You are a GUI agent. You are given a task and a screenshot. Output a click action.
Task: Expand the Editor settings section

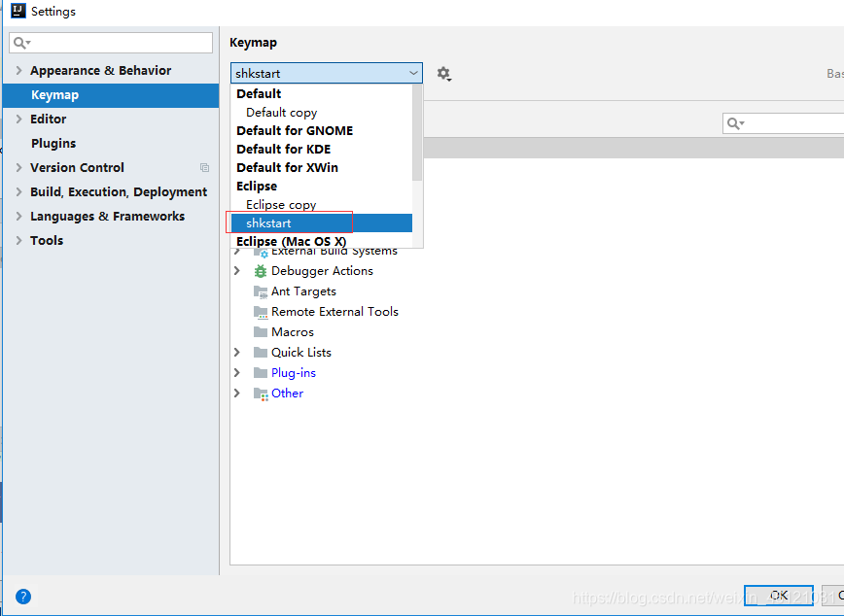[18, 119]
